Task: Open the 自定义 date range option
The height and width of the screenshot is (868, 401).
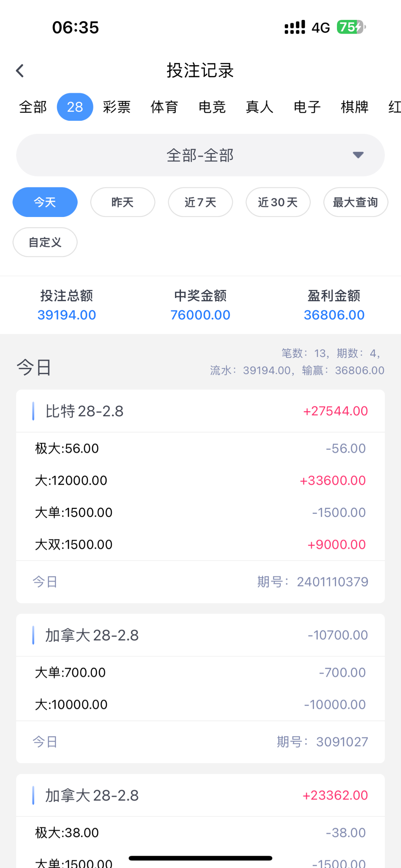Action: (45, 242)
